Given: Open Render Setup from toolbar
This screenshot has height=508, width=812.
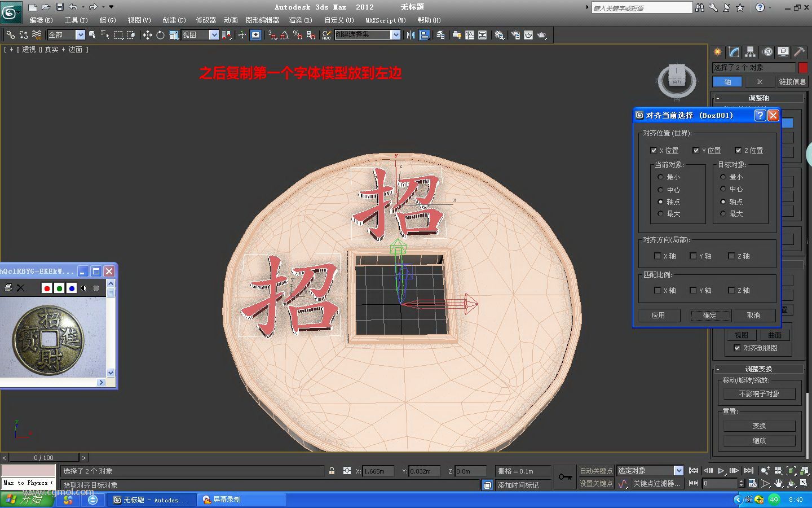Looking at the screenshot, I should 515,35.
